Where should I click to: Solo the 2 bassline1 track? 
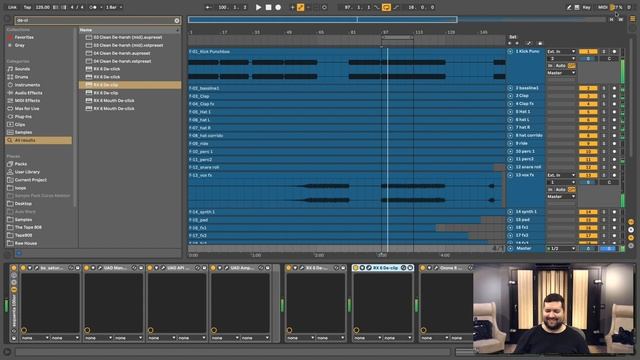(604, 88)
